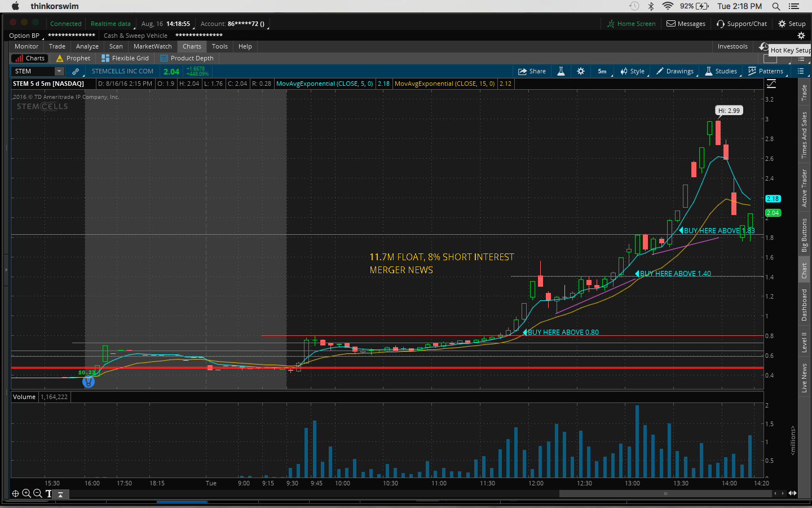Viewport: 812px width, 508px height.
Task: Open the Live News side tab
Action: (805, 378)
